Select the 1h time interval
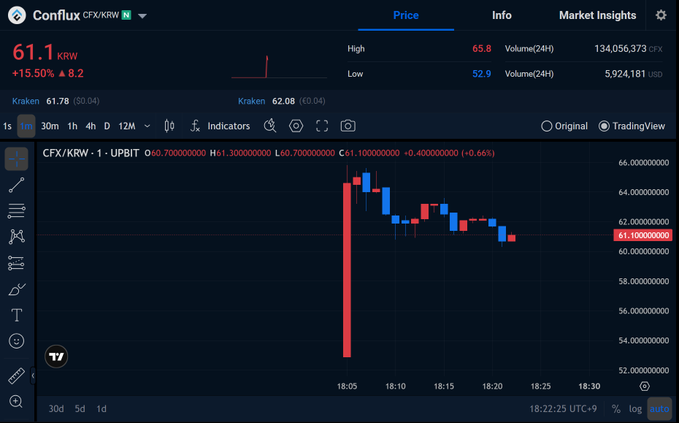 [72, 126]
